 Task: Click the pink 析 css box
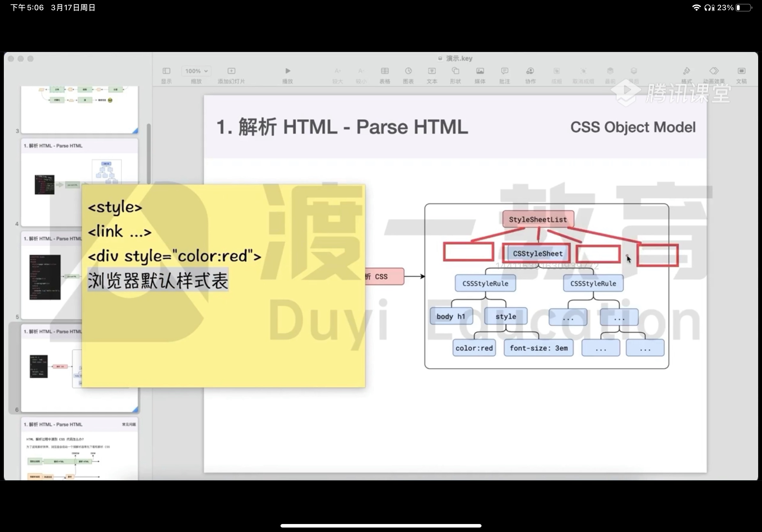click(x=385, y=276)
